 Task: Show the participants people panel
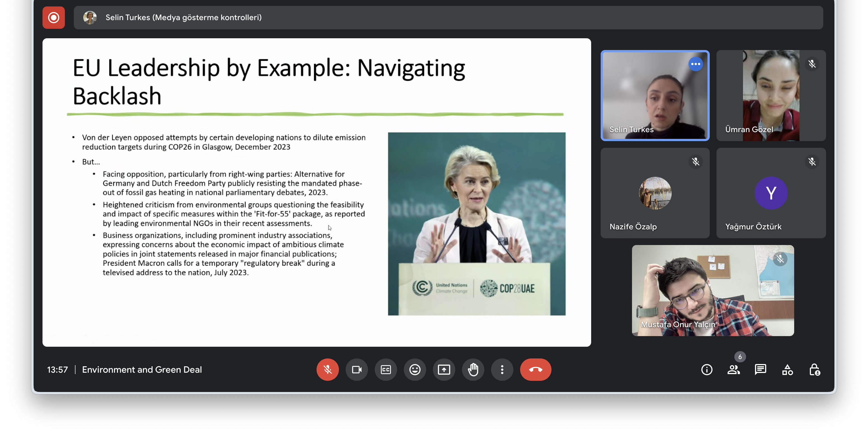(733, 370)
